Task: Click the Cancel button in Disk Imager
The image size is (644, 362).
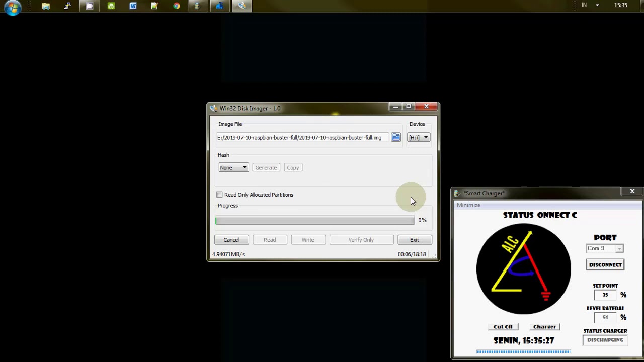Action: pyautogui.click(x=231, y=240)
